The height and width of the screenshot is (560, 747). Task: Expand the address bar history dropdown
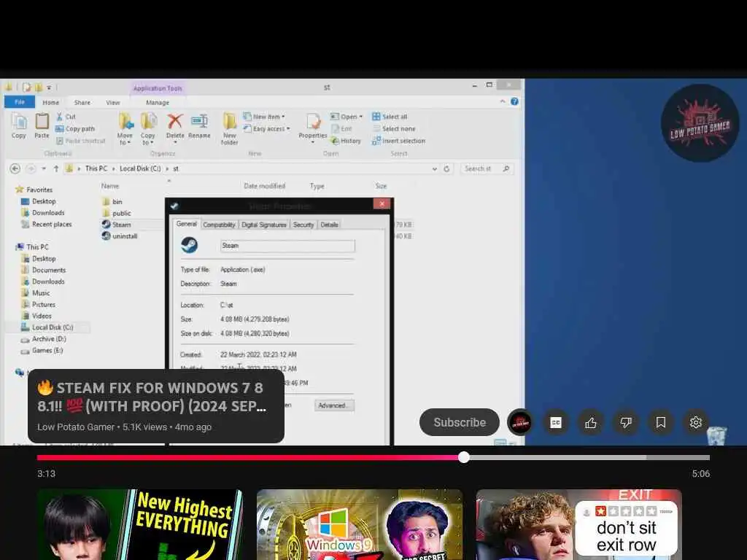435,168
